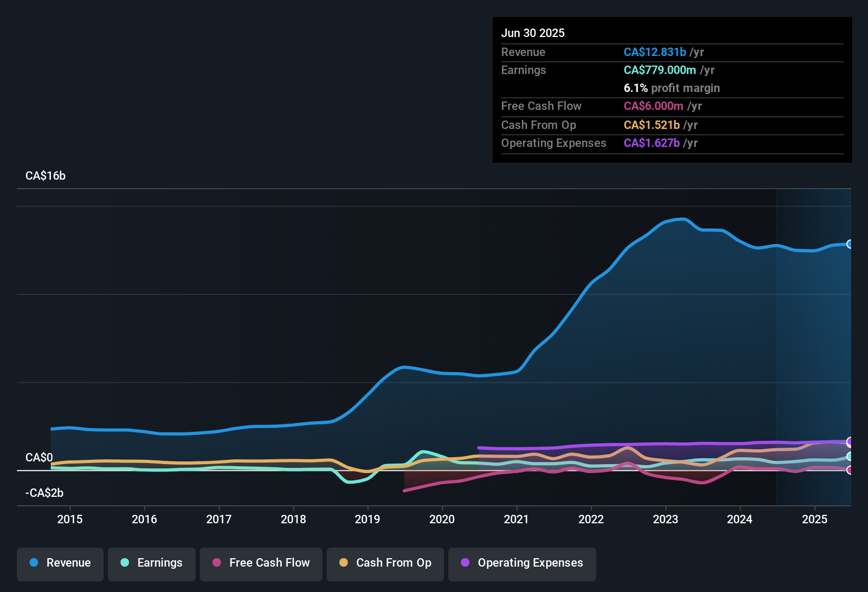Select the Revenue line endpoint marker

tap(850, 244)
